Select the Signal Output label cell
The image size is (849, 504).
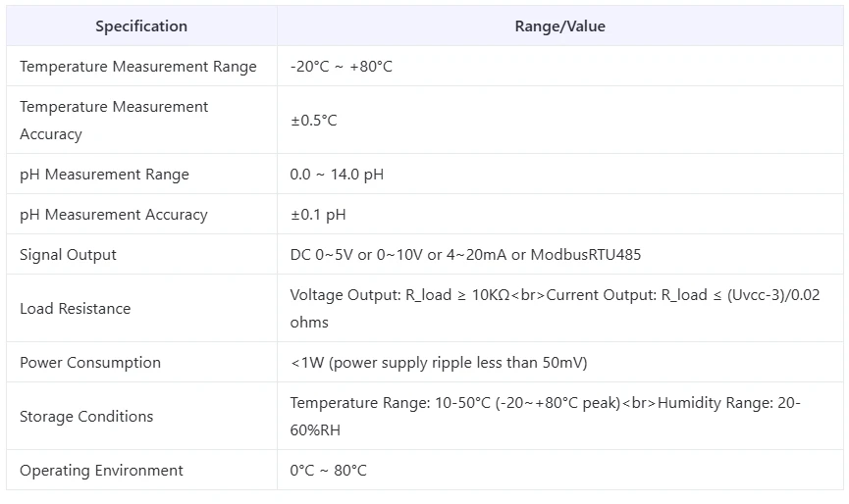pos(68,255)
